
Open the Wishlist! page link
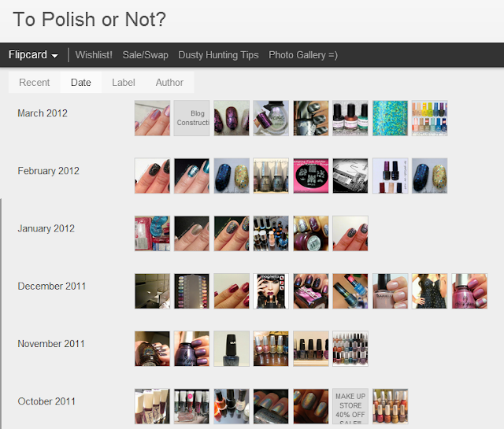point(94,55)
